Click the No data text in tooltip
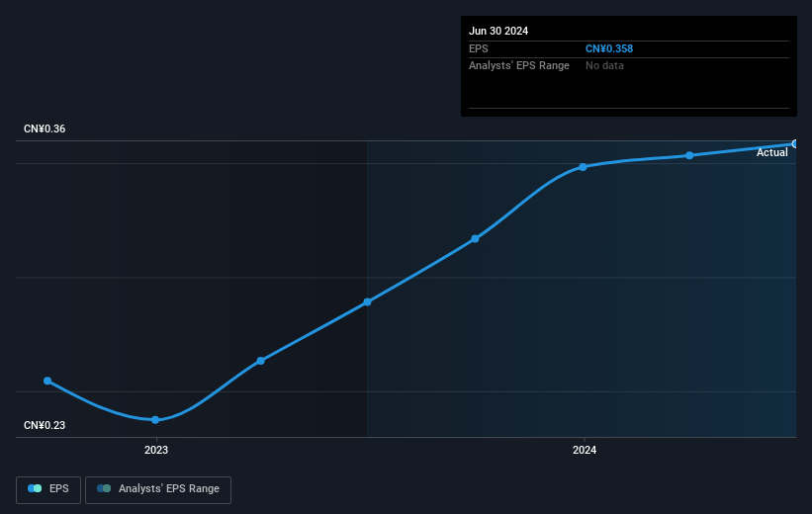812x514 pixels. (604, 66)
